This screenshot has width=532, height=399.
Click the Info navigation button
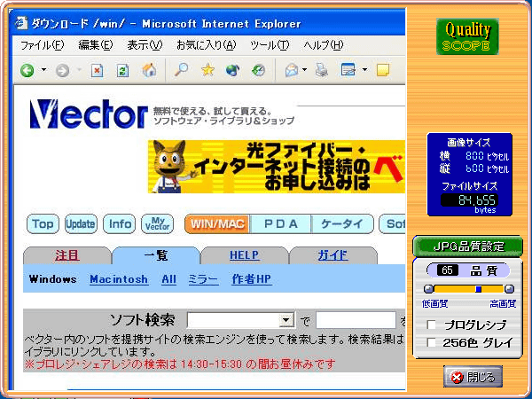coord(120,224)
